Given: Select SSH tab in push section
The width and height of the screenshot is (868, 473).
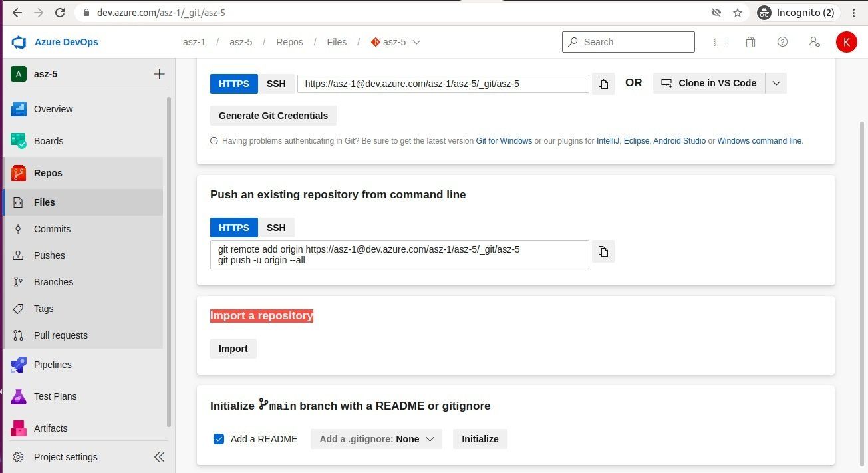Looking at the screenshot, I should tap(276, 228).
